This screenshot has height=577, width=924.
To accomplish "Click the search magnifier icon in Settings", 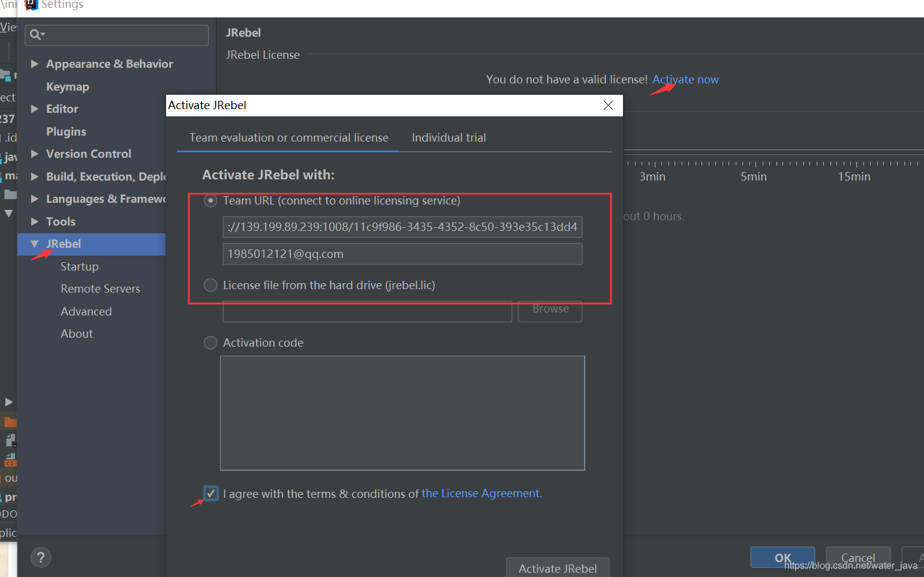I will [x=37, y=35].
